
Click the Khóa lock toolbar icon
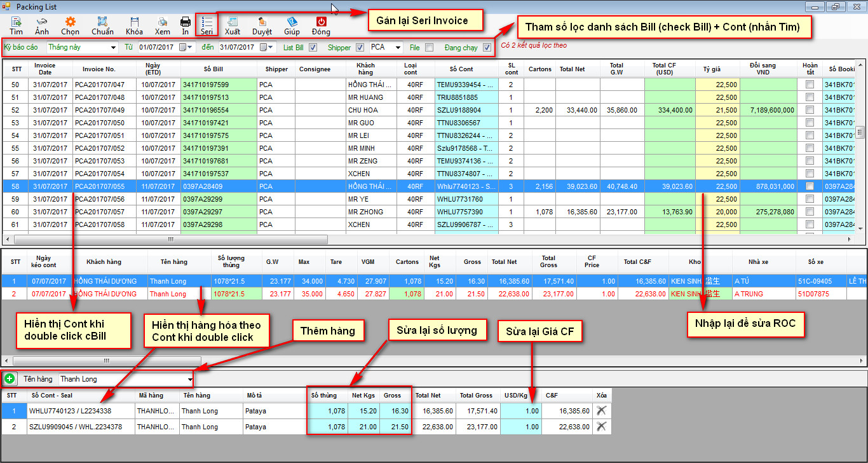coord(134,25)
